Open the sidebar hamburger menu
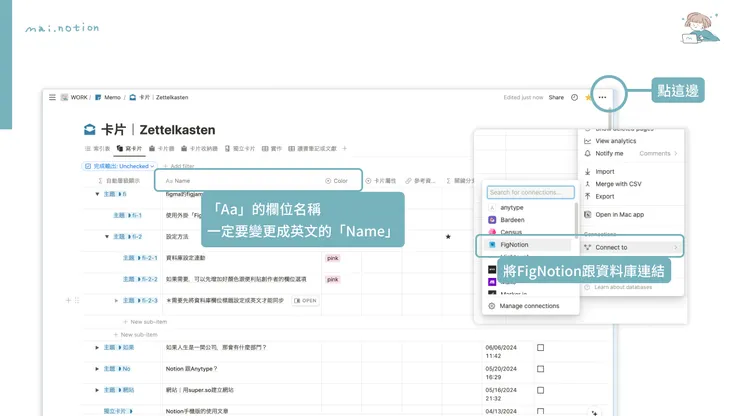This screenshot has width=740, height=416. [x=52, y=97]
